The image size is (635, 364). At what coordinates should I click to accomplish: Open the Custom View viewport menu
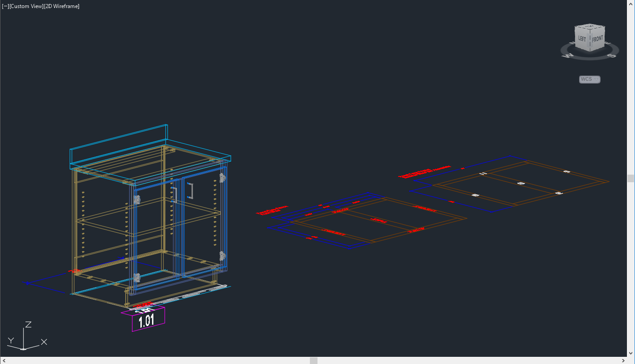(26, 6)
